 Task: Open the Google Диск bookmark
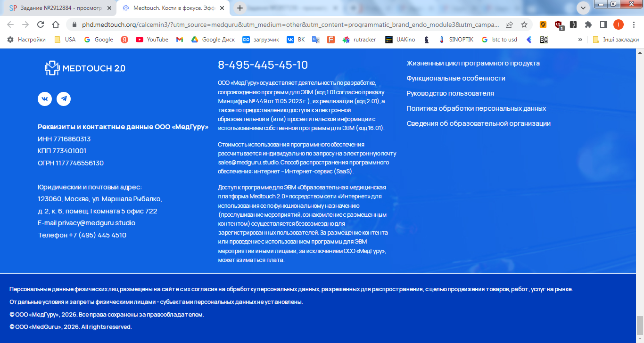pos(213,40)
